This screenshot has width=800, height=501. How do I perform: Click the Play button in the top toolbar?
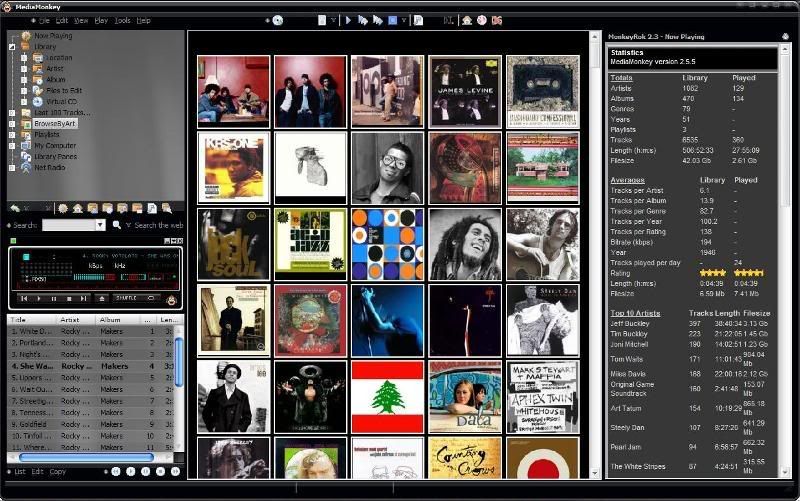(x=348, y=20)
